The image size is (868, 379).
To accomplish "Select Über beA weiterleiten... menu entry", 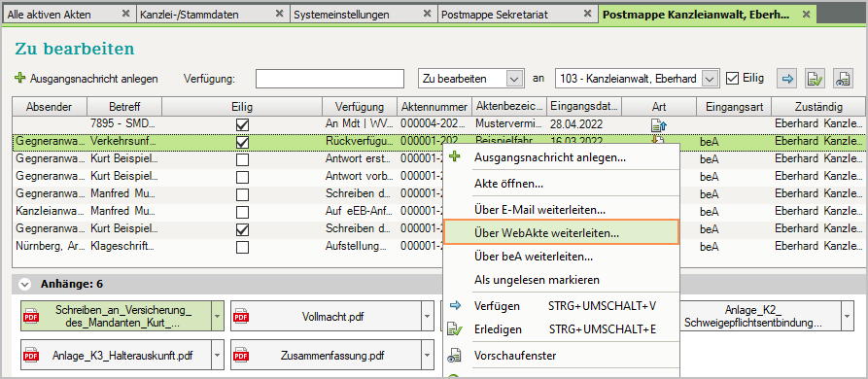I will (x=561, y=258).
